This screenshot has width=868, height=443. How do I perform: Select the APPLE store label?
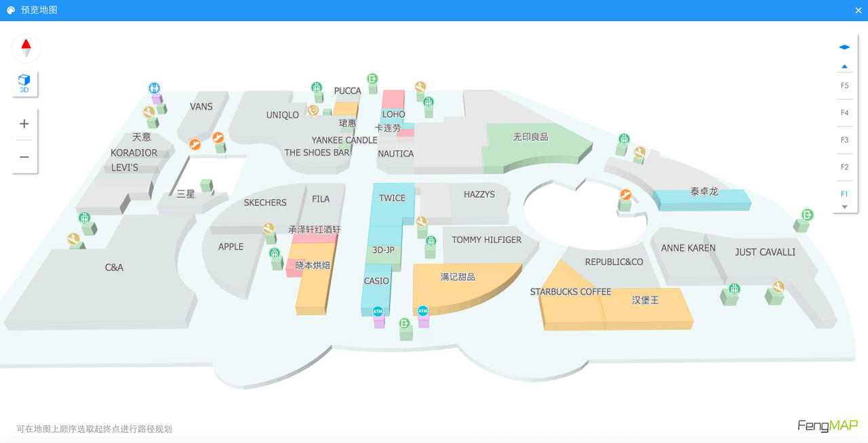[231, 247]
